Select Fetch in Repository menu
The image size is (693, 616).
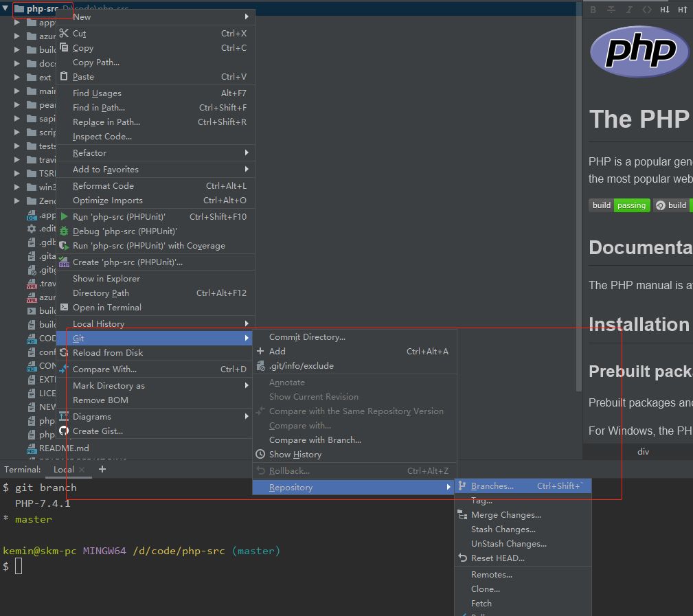click(x=523, y=603)
